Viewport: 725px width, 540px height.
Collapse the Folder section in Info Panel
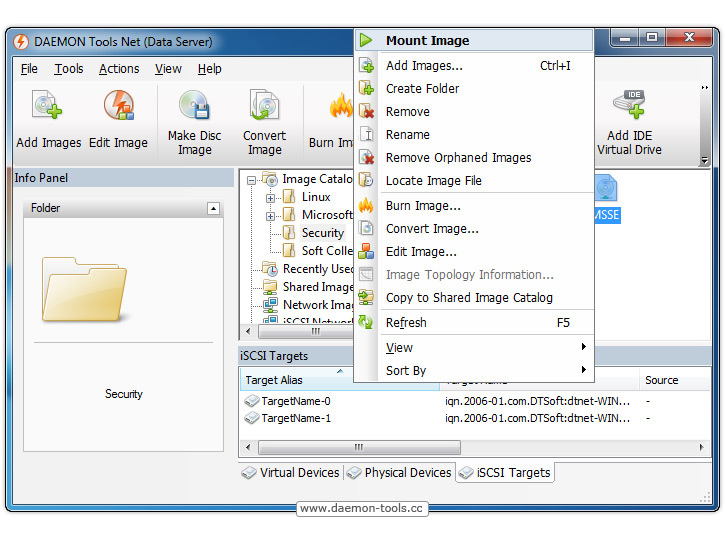(x=213, y=209)
